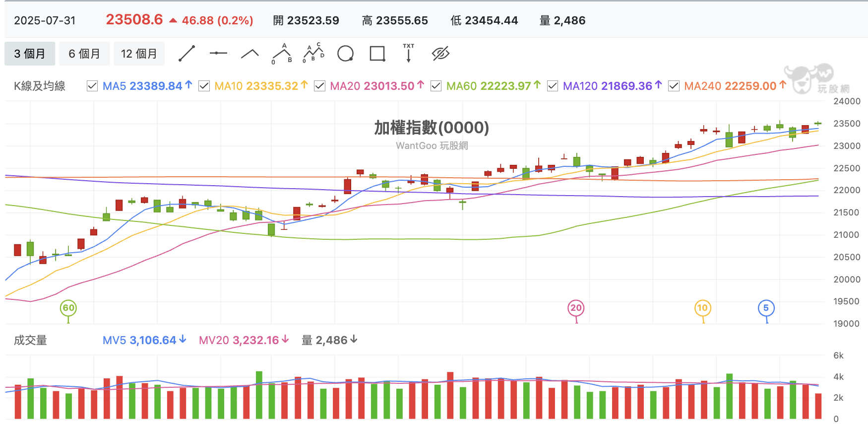This screenshot has height=424, width=868.
Task: Uncheck the MA10 moving average checkbox
Action: pyautogui.click(x=204, y=86)
